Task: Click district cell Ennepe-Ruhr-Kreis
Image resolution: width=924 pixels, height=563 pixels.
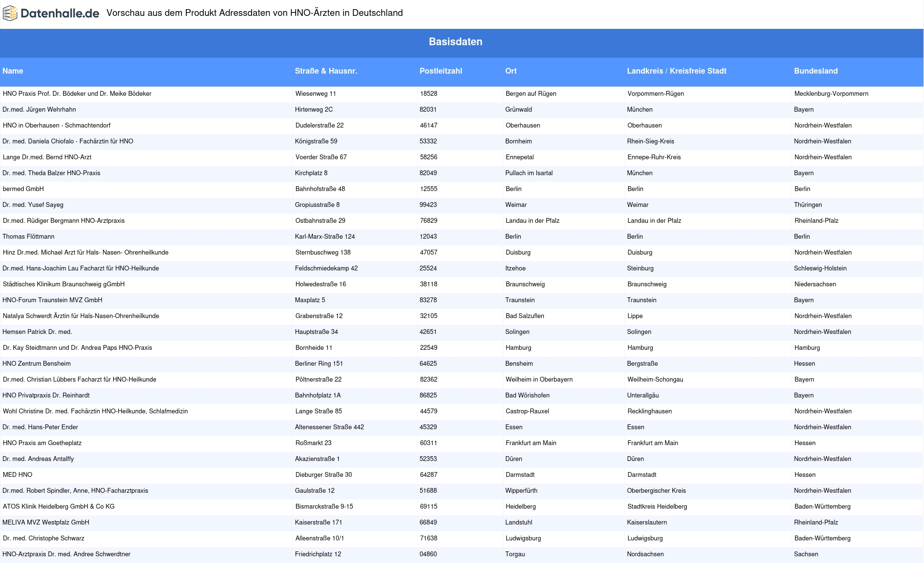Action: point(654,157)
